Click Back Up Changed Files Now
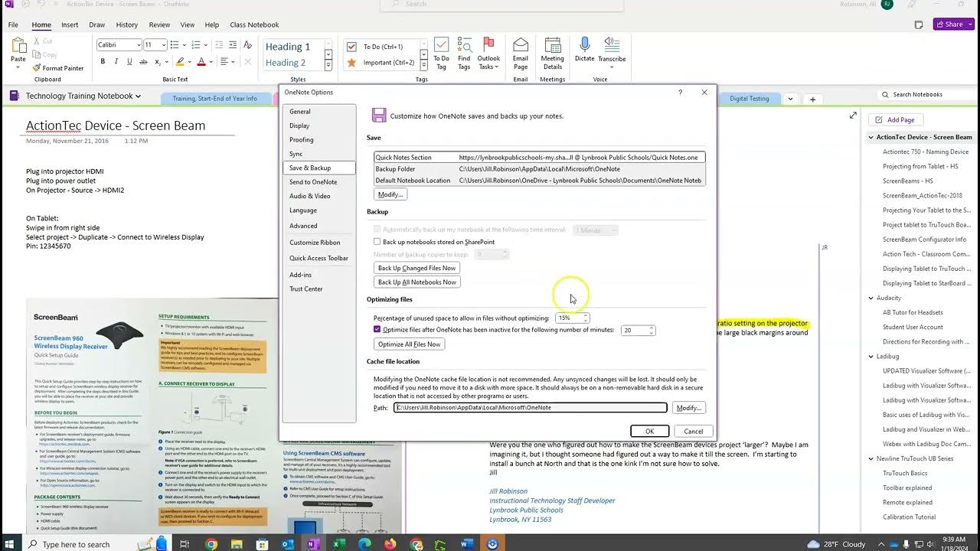This screenshot has width=980, height=551. [417, 268]
